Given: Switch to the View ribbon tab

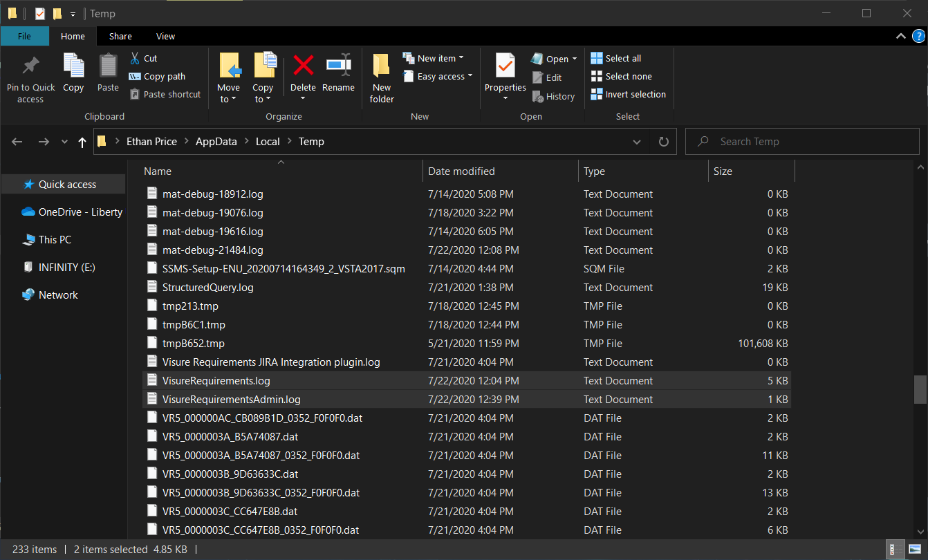Looking at the screenshot, I should click(165, 37).
